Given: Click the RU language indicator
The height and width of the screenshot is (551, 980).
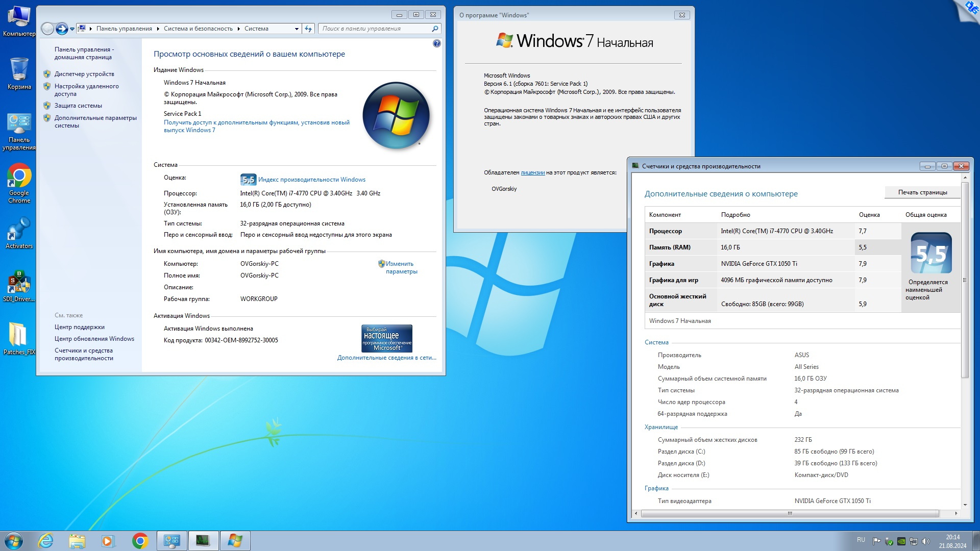Looking at the screenshot, I should pos(861,540).
